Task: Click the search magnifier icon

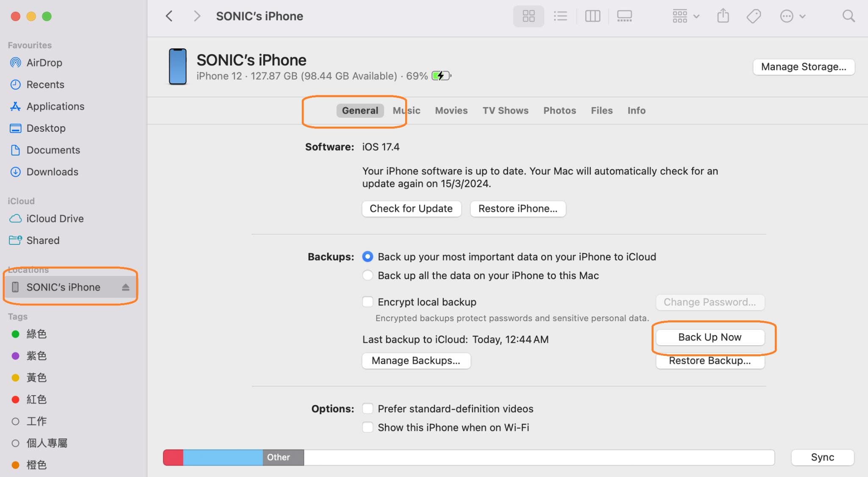Action: click(849, 16)
